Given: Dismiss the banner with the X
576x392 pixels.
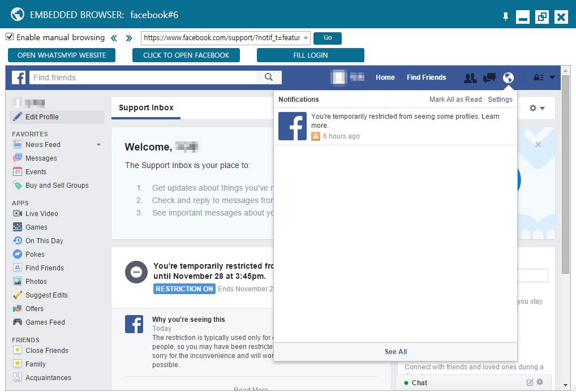Looking at the screenshot, I should (538, 144).
